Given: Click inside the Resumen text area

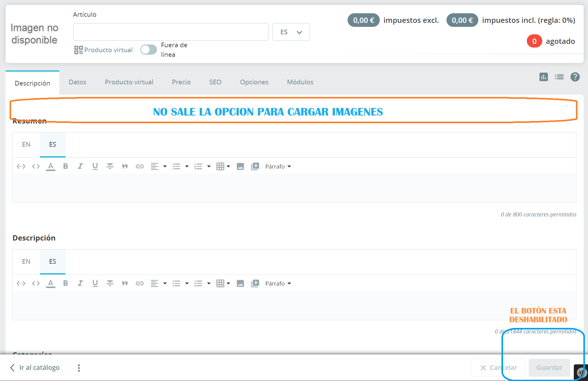Looking at the screenshot, I should point(294,189).
